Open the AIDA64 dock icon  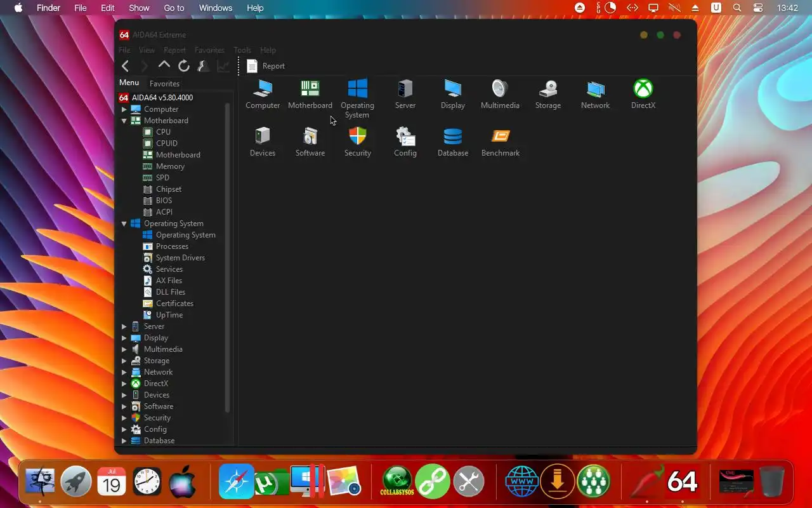click(683, 481)
